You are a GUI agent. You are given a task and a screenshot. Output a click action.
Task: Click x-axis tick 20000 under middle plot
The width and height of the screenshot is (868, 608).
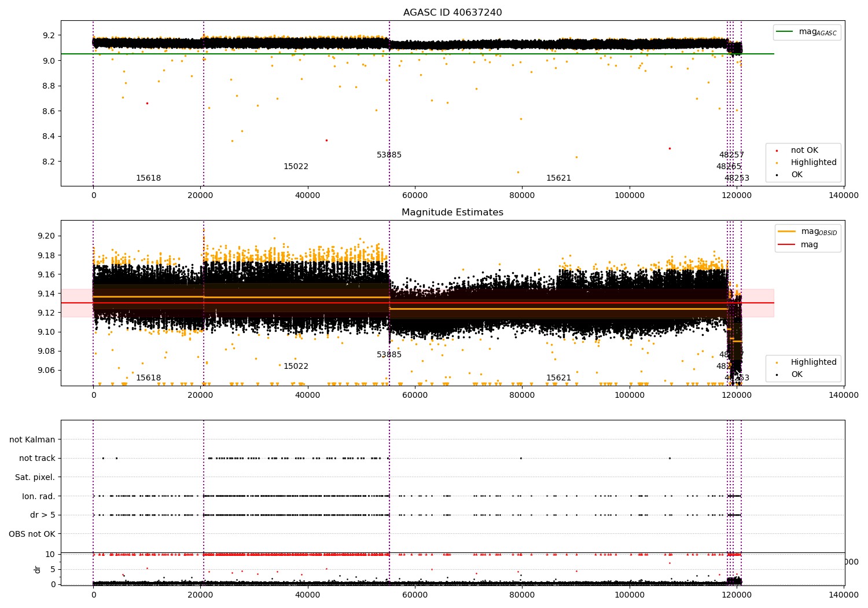(x=200, y=395)
